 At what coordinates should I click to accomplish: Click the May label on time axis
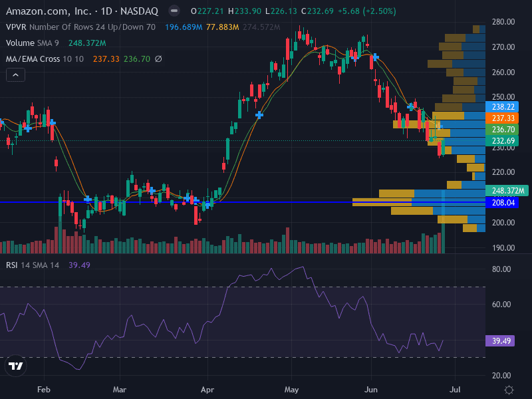tap(291, 390)
